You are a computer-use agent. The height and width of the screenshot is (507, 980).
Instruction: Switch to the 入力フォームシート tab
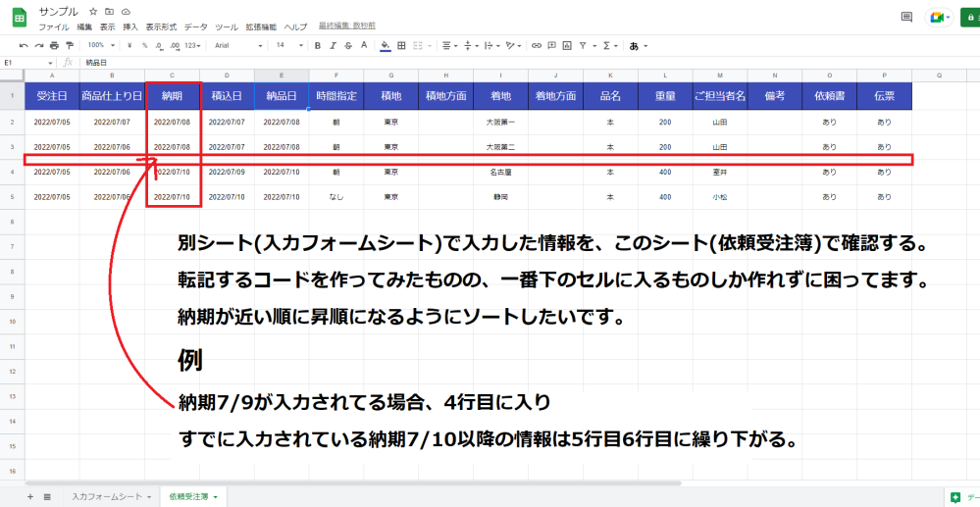click(111, 497)
